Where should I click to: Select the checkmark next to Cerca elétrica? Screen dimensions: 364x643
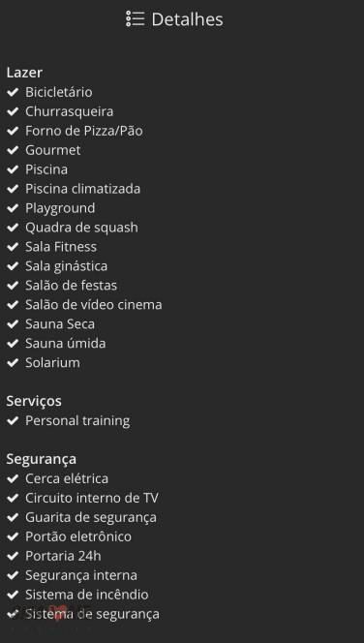13,478
